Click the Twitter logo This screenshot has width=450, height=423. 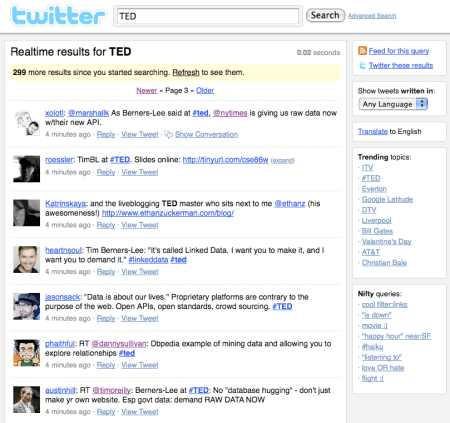[59, 16]
